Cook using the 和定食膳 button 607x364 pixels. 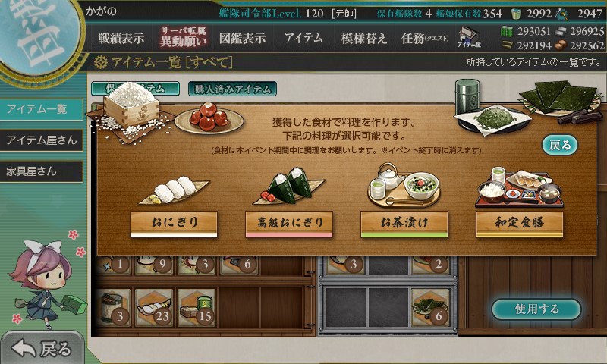(x=519, y=224)
